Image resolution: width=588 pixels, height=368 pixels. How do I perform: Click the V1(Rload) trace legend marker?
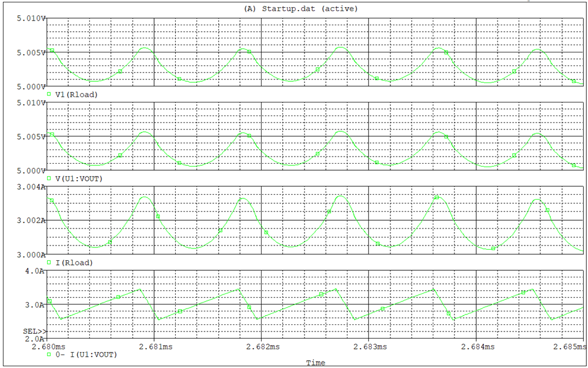pyautogui.click(x=49, y=94)
